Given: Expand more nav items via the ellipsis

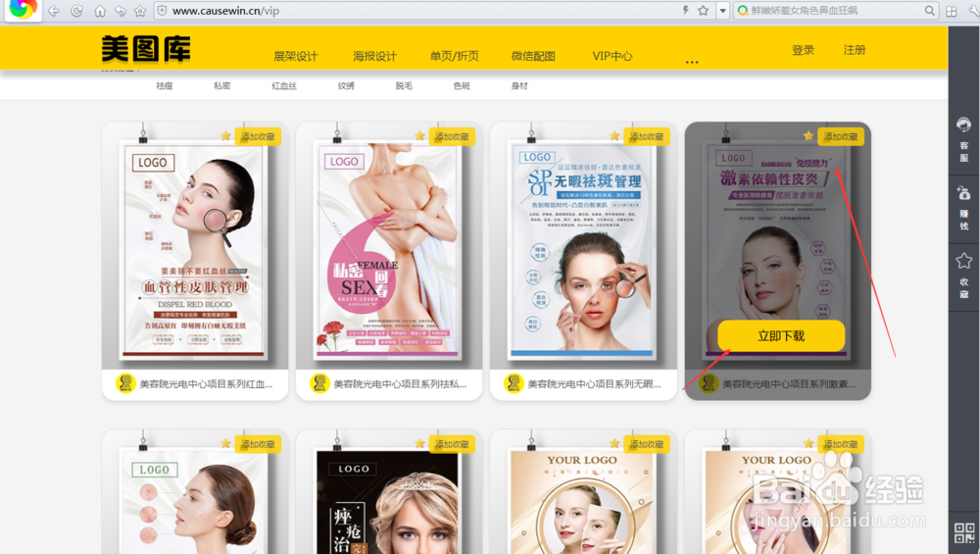Looking at the screenshot, I should click(692, 62).
